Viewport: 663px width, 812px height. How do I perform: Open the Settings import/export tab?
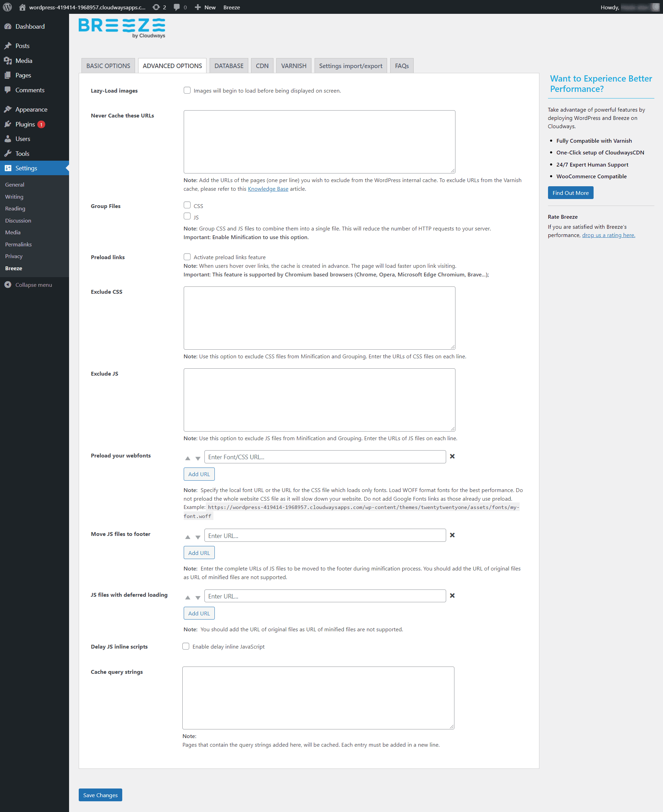point(350,66)
